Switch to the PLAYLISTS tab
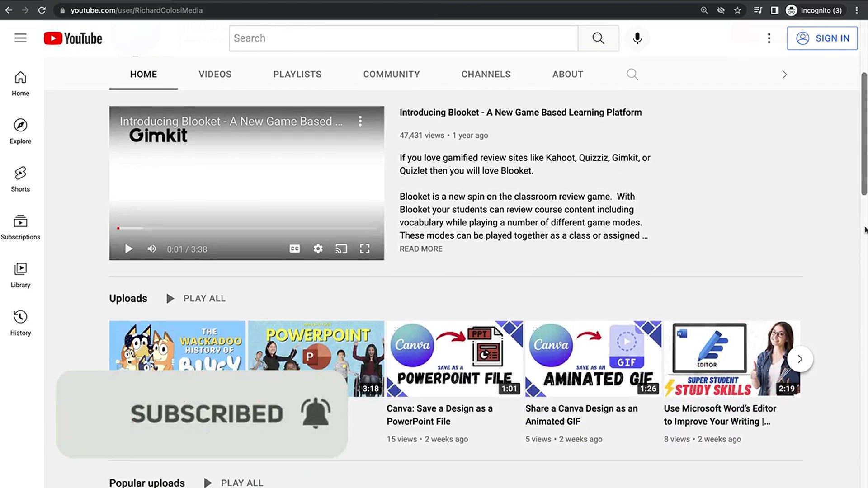This screenshot has width=868, height=488. (x=297, y=74)
